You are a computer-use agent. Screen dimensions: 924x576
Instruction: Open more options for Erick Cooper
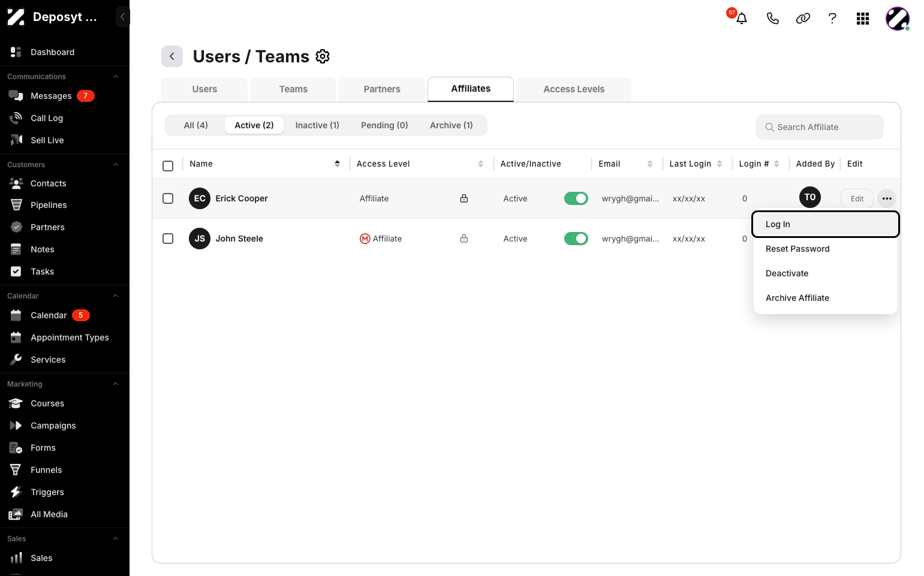pos(887,198)
